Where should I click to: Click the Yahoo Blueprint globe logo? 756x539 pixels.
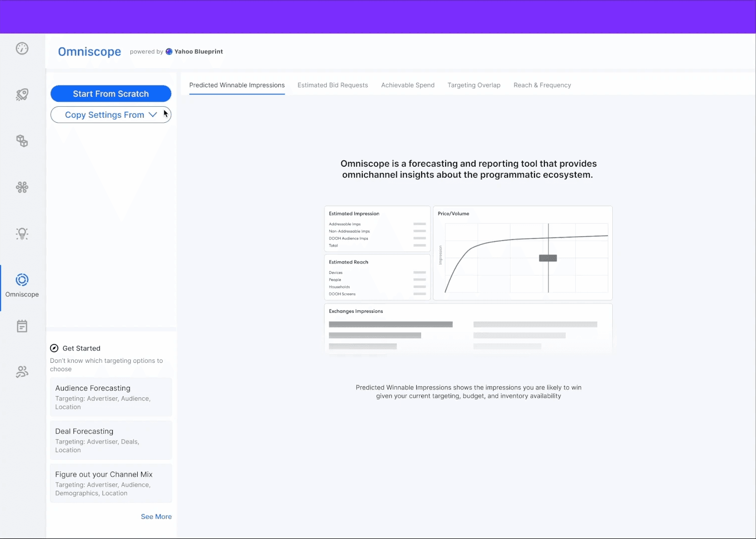tap(169, 51)
